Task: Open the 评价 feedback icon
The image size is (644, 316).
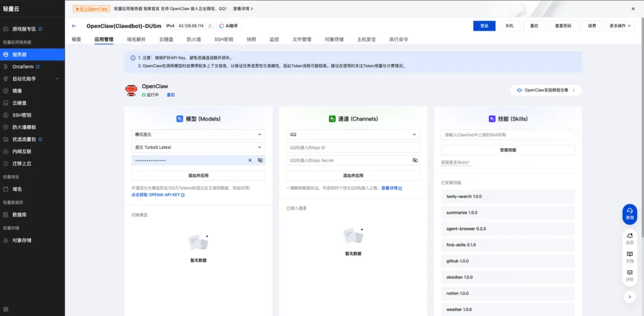Action: click(x=630, y=275)
